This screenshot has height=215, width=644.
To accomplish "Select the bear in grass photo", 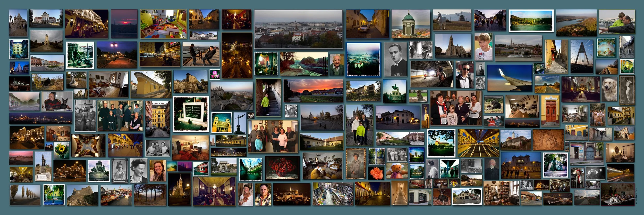I will tap(494, 105).
